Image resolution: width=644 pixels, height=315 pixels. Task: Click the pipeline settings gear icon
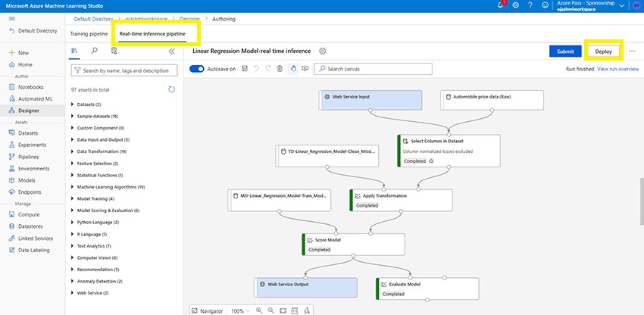[323, 51]
